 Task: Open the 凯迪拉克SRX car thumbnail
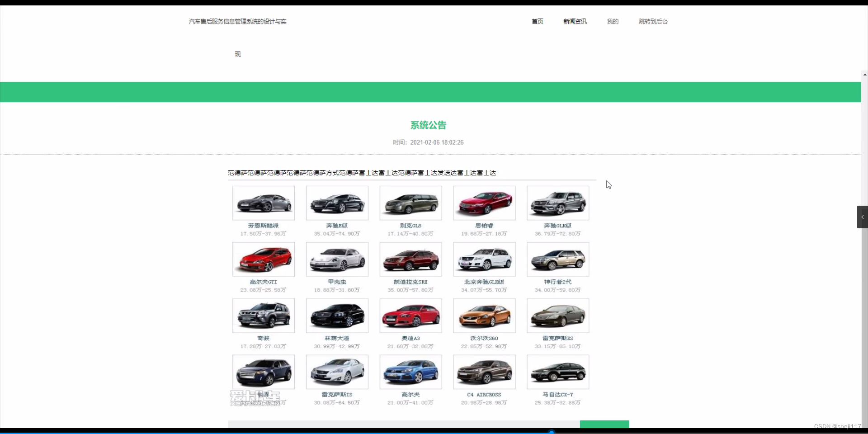(x=410, y=259)
